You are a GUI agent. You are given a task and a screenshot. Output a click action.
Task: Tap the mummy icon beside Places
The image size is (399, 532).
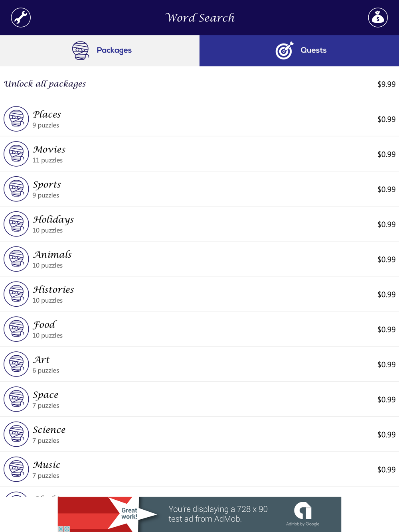(16, 119)
